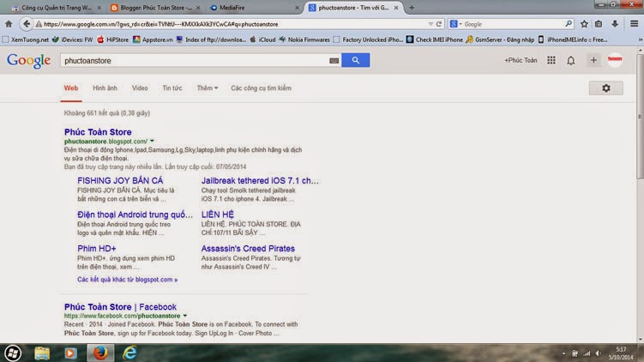The image size is (644, 362).
Task: Launch Windows Media Player from taskbar
Action: [70, 353]
